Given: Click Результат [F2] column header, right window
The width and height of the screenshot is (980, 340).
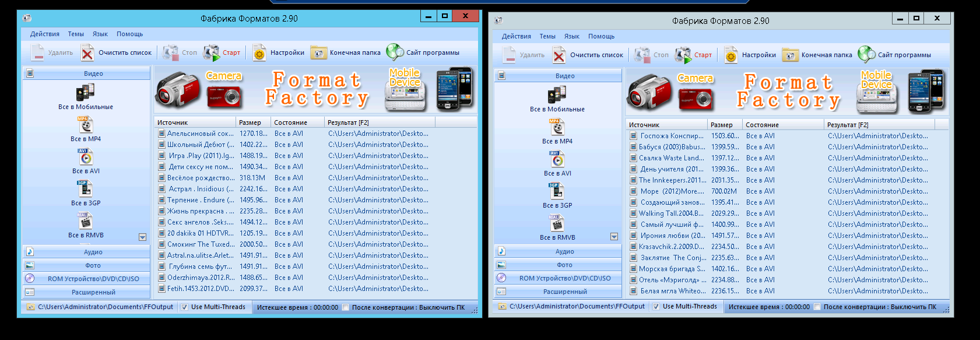Looking at the screenshot, I should 880,125.
